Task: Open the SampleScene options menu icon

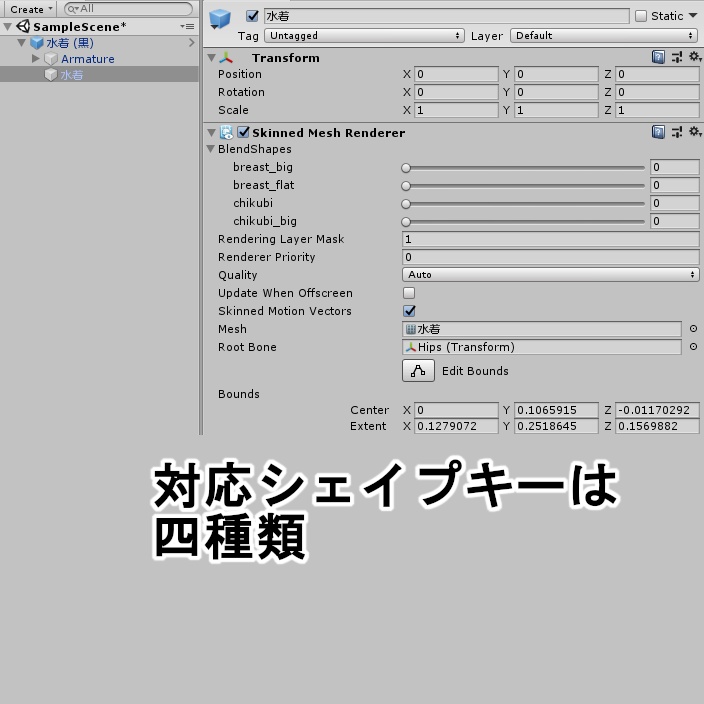Action: 187,26
